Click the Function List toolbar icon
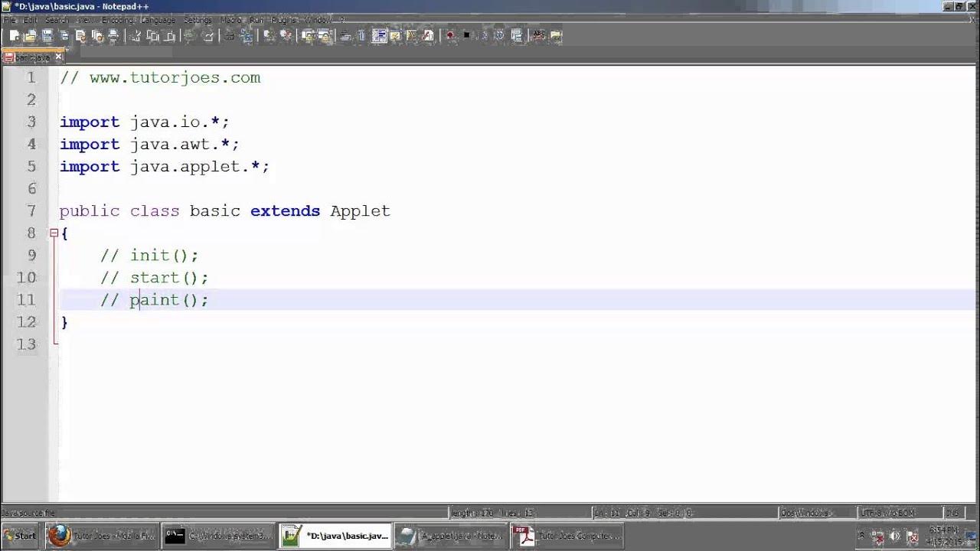Image resolution: width=980 pixels, height=551 pixels. pos(429,35)
